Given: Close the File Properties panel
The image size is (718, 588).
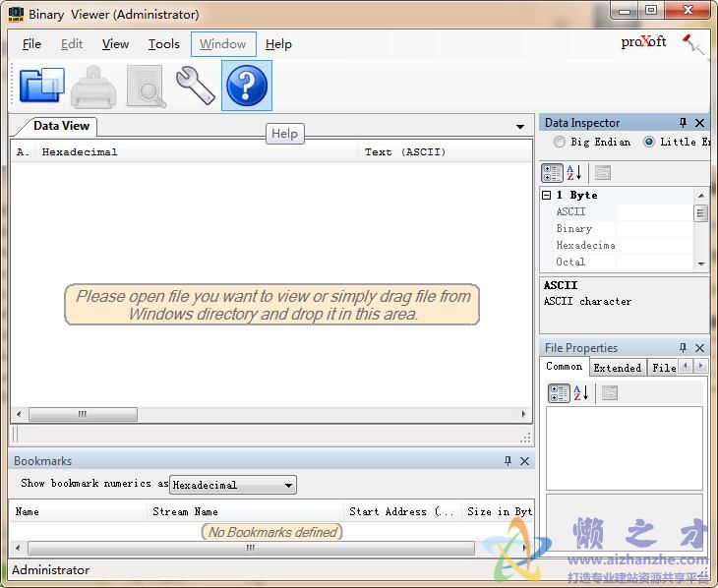Looking at the screenshot, I should (699, 347).
